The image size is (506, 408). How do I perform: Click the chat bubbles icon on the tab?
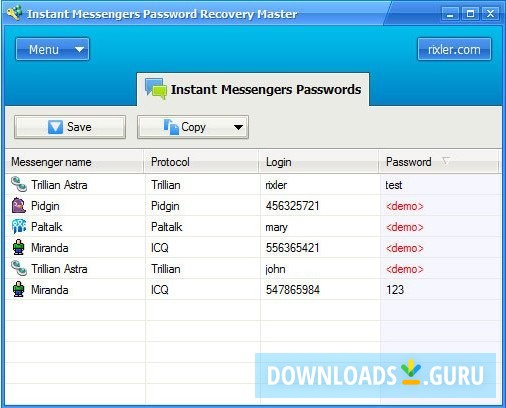pyautogui.click(x=156, y=89)
